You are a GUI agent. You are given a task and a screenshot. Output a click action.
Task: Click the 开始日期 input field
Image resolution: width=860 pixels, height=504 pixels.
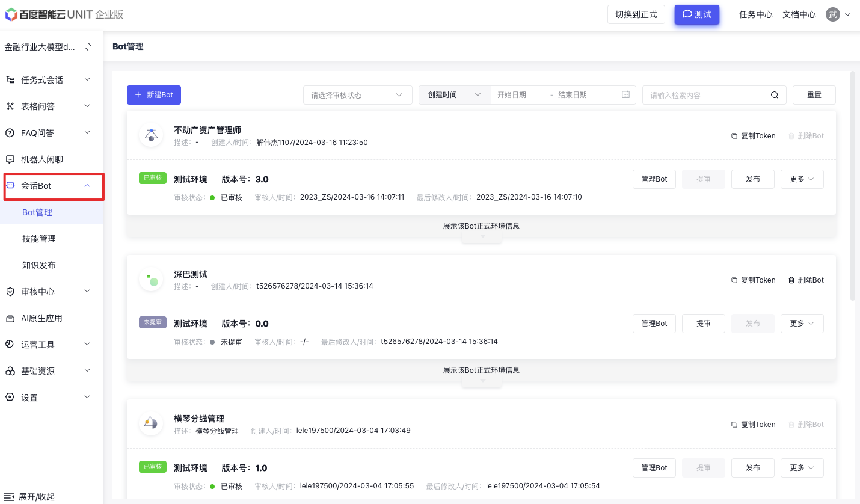520,95
